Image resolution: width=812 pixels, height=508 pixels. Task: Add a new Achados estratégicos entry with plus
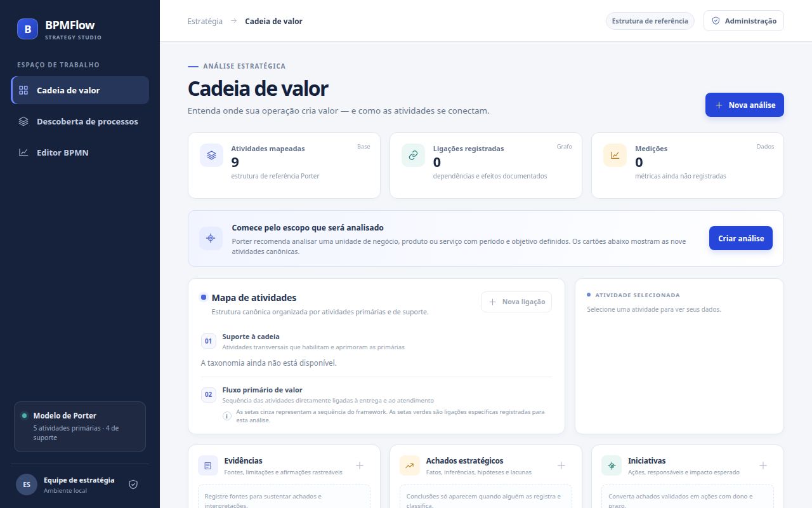tap(561, 465)
